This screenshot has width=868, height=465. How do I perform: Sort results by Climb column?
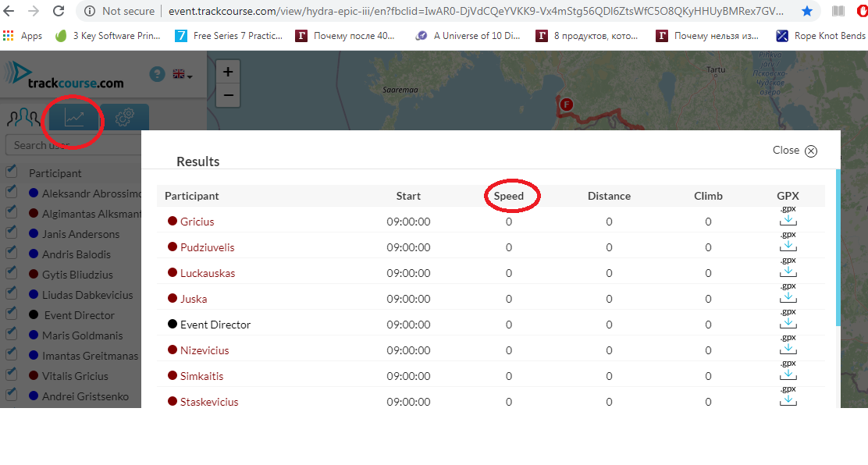tap(708, 196)
